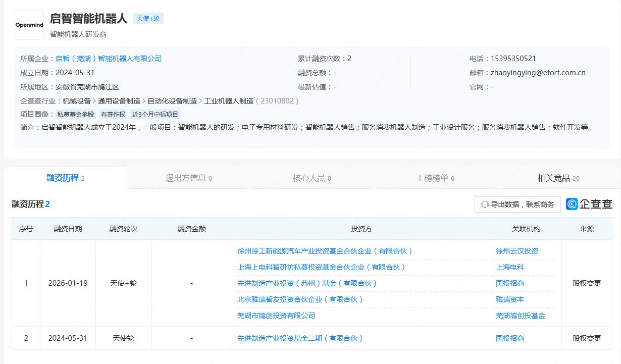621x364 pixels.
Task: Open 先进制造产业投资基金二期 investor link
Action: (x=300, y=338)
